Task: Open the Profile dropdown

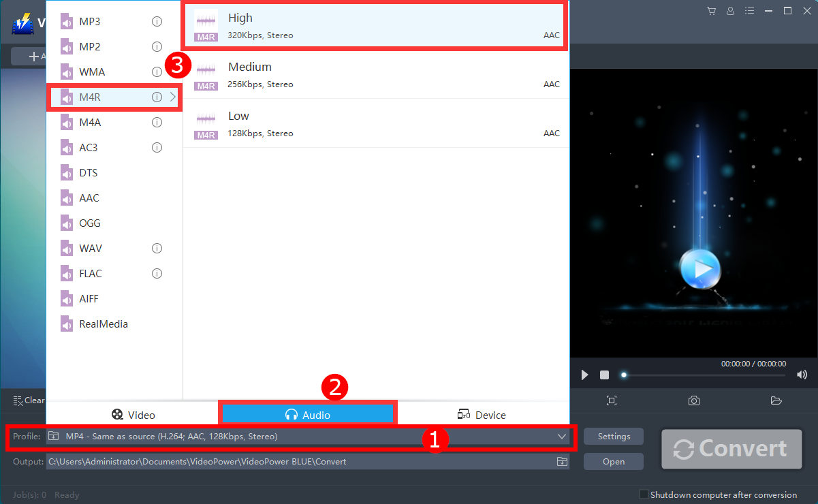Action: click(x=561, y=437)
